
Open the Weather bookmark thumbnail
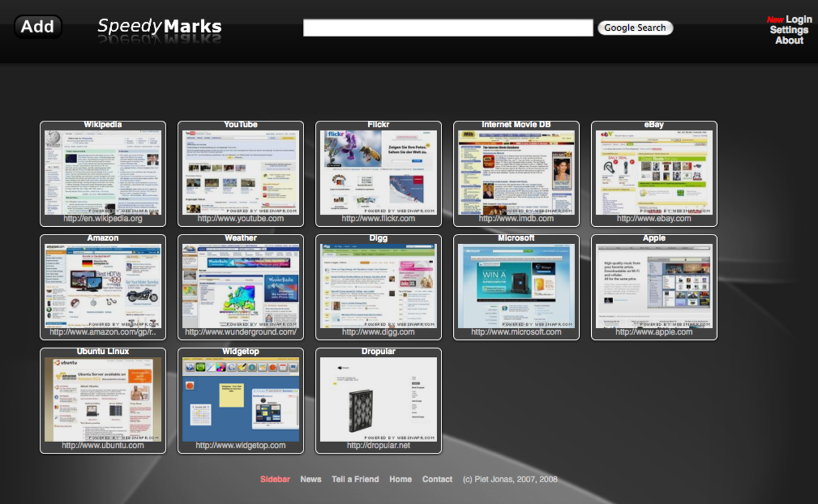(241, 286)
